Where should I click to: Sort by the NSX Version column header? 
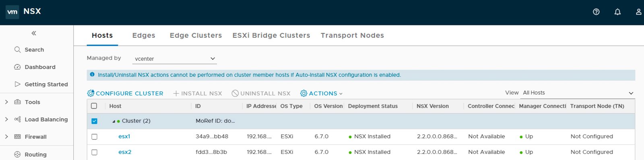(x=433, y=106)
